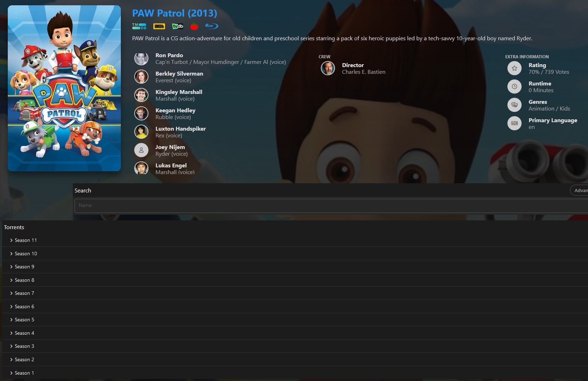
Task: Click the Ryder (voice) role text
Action: (x=171, y=154)
